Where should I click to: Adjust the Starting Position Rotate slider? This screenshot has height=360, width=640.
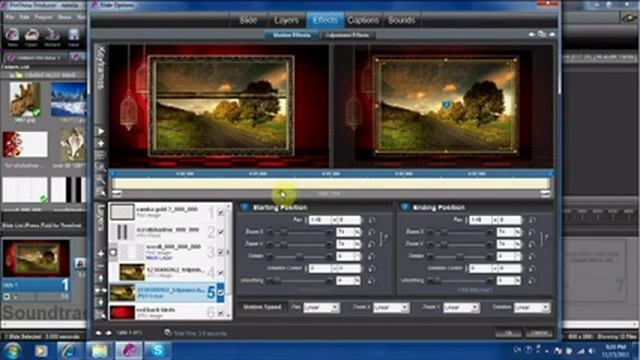coord(299,256)
